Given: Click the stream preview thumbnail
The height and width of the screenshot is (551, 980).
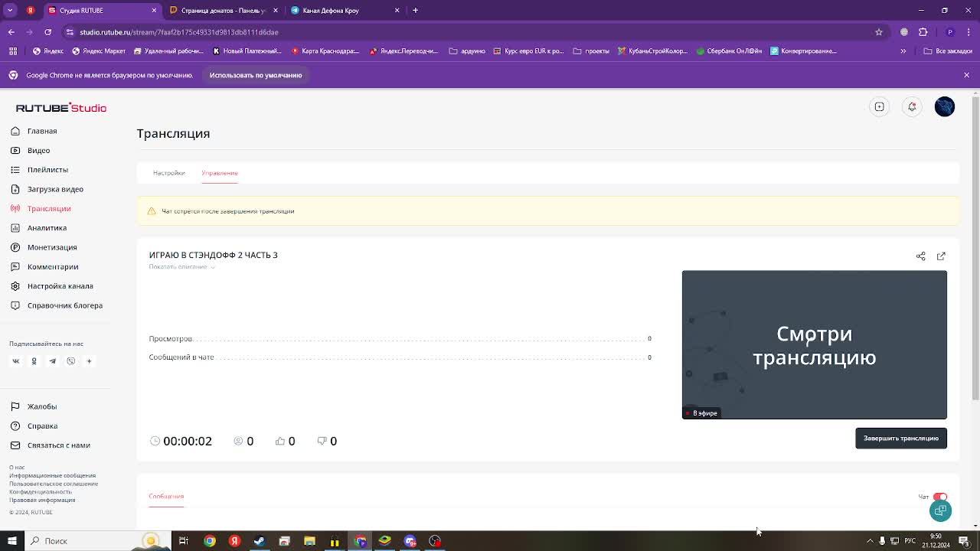Looking at the screenshot, I should click(814, 344).
